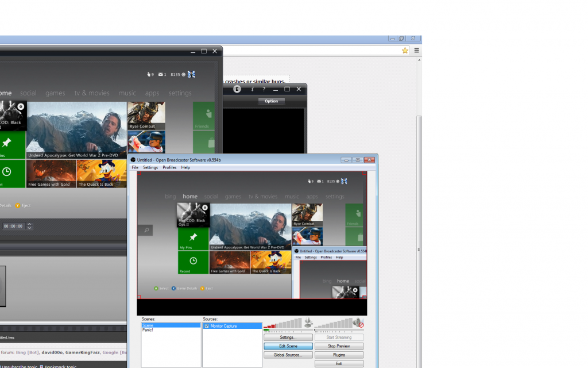Open The Quack Is Back tile, left window
The image size is (588, 368).
[x=102, y=174]
